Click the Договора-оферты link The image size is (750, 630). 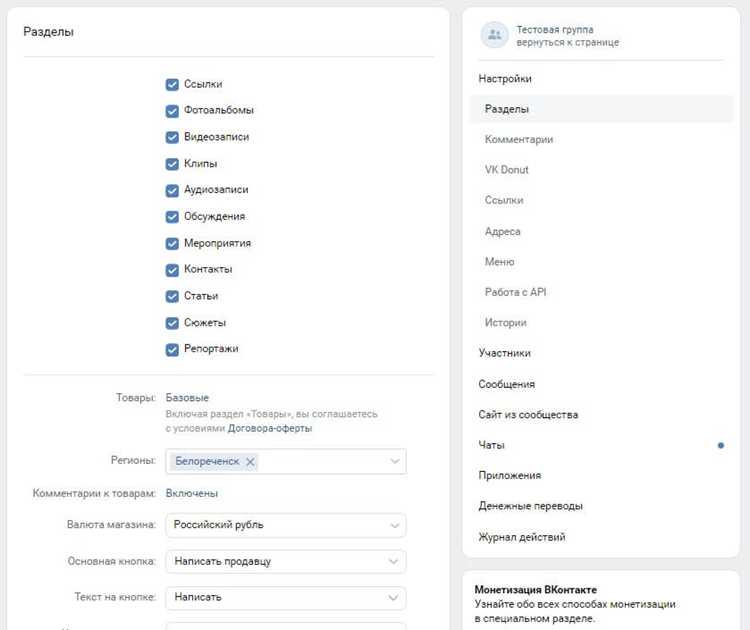coord(270,428)
